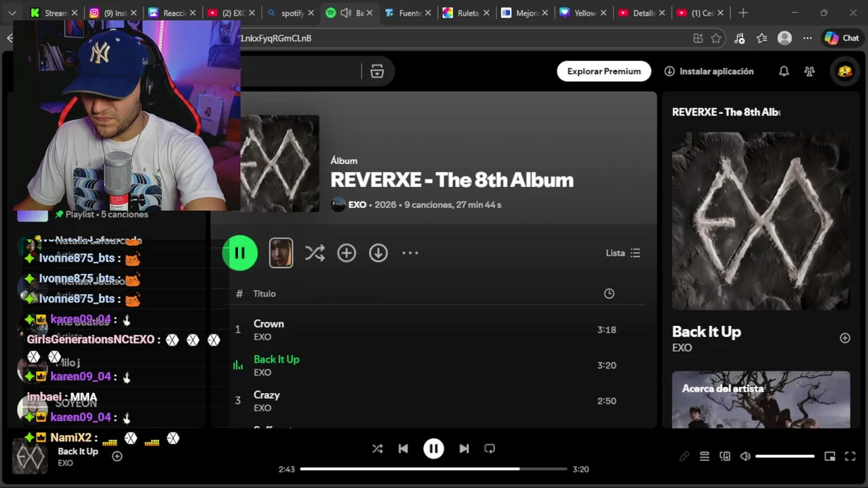Click the EXO artist name in the bottom bar

(x=65, y=463)
